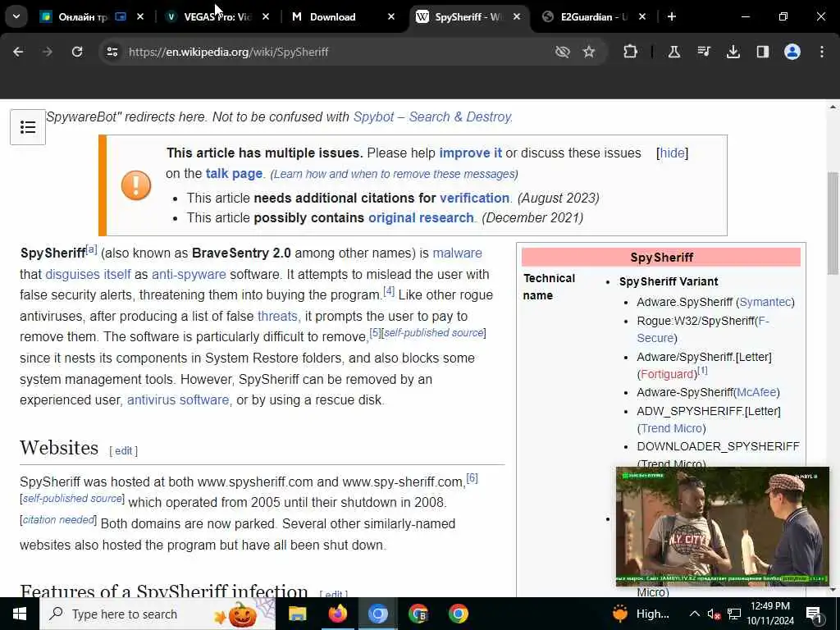Toggle the browser side panel
Viewport: 840px width, 630px height.
tap(763, 52)
